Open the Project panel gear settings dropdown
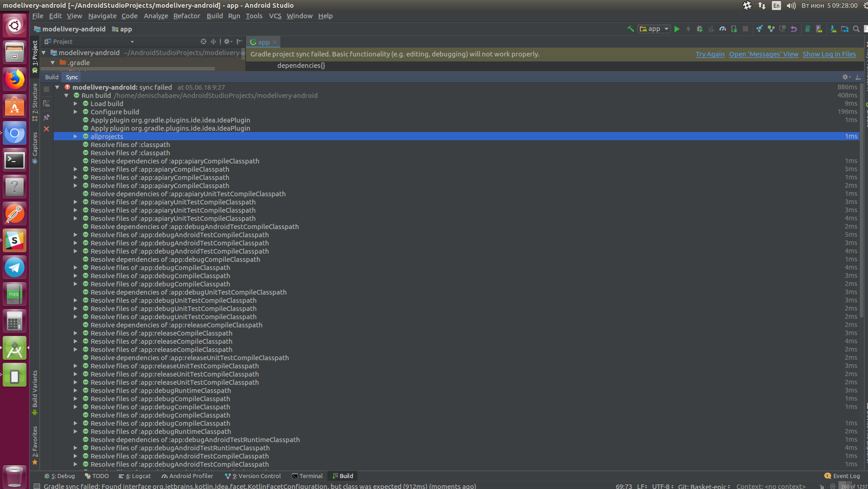Image resolution: width=868 pixels, height=489 pixels. pyautogui.click(x=228, y=41)
